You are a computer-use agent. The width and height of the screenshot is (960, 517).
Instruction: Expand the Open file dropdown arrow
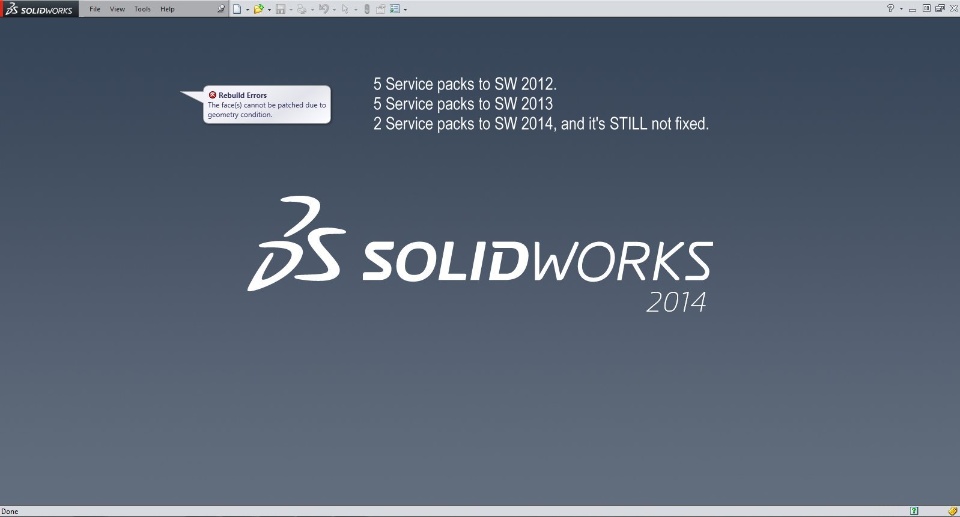tap(269, 10)
